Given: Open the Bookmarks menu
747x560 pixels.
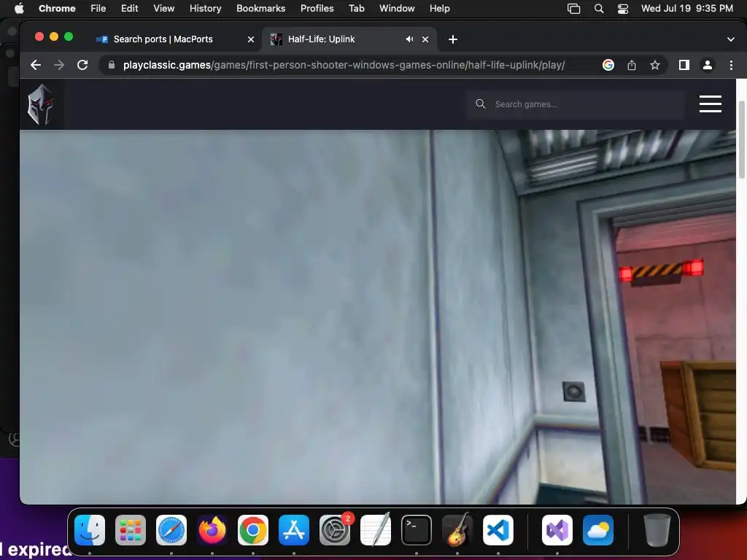Looking at the screenshot, I should pos(260,9).
